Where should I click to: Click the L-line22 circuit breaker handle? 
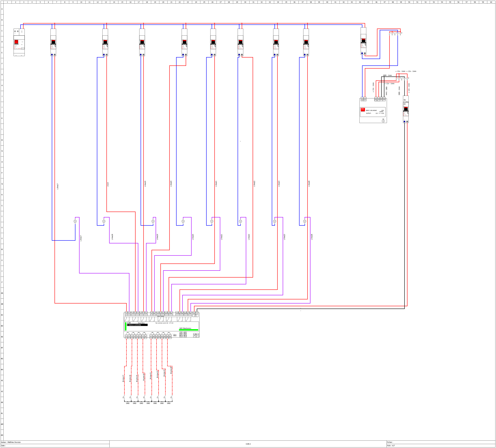tap(240, 42)
